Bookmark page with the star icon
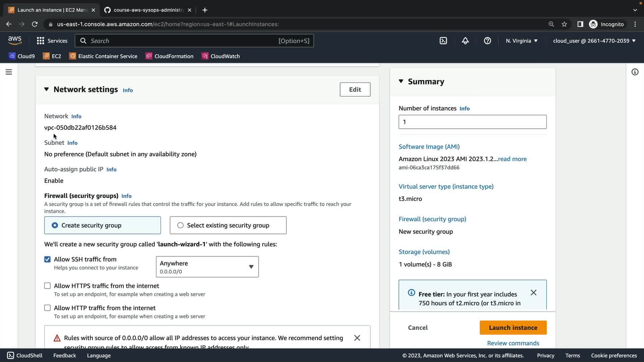 564,24
